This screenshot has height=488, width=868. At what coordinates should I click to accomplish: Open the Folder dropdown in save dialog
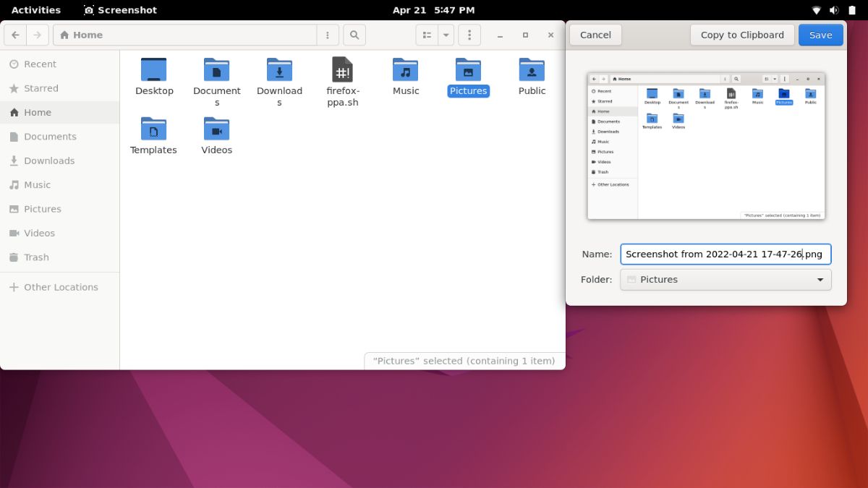point(725,280)
